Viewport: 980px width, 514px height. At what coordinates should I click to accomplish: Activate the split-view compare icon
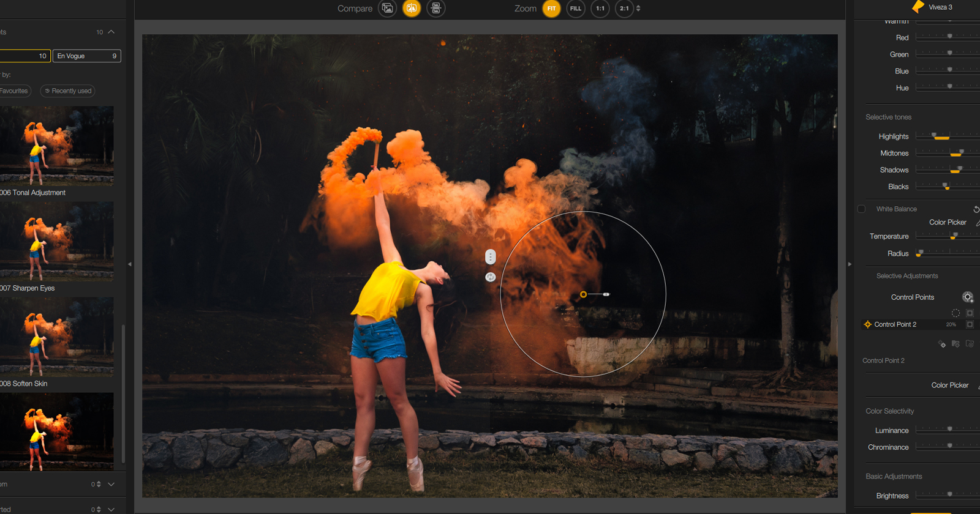412,9
